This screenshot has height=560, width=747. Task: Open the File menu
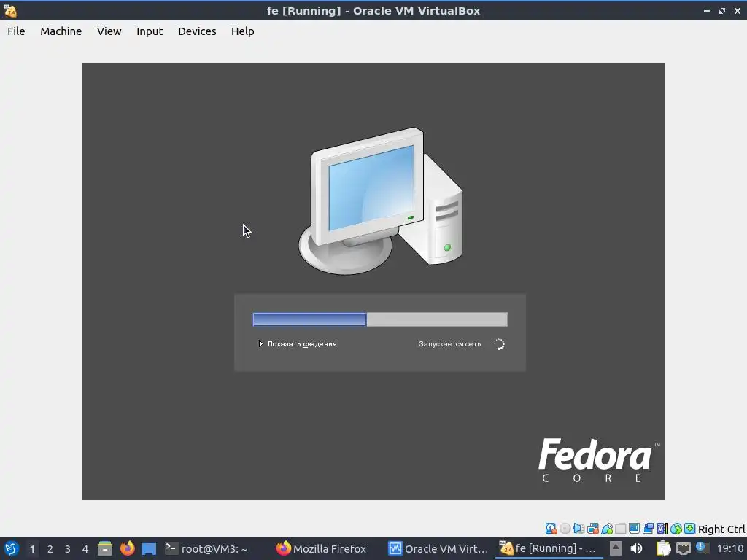pos(16,31)
